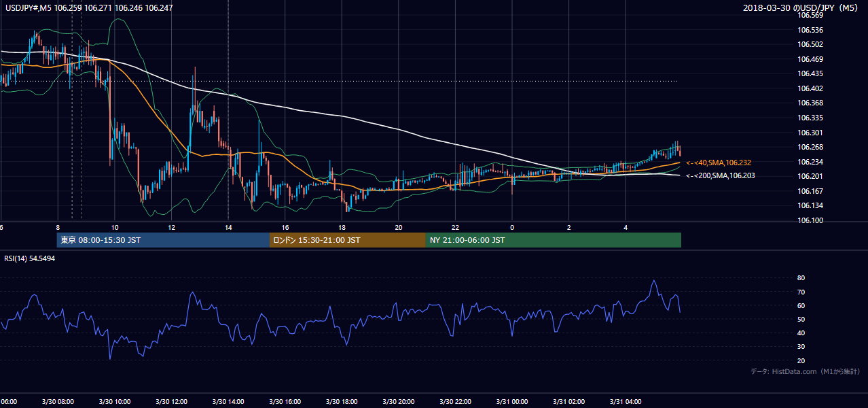Select the ロンドン 15:30-21:00 JST session bar
The width and height of the screenshot is (868, 408).
[x=348, y=240]
